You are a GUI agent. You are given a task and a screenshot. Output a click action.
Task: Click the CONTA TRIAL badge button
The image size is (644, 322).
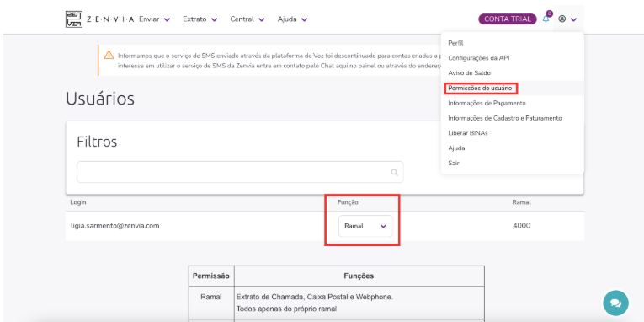(508, 19)
